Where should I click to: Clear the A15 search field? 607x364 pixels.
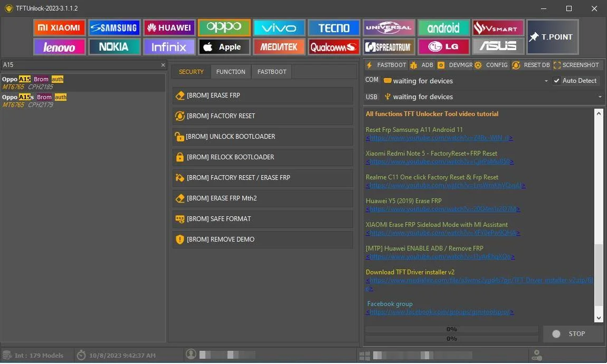pos(163,65)
